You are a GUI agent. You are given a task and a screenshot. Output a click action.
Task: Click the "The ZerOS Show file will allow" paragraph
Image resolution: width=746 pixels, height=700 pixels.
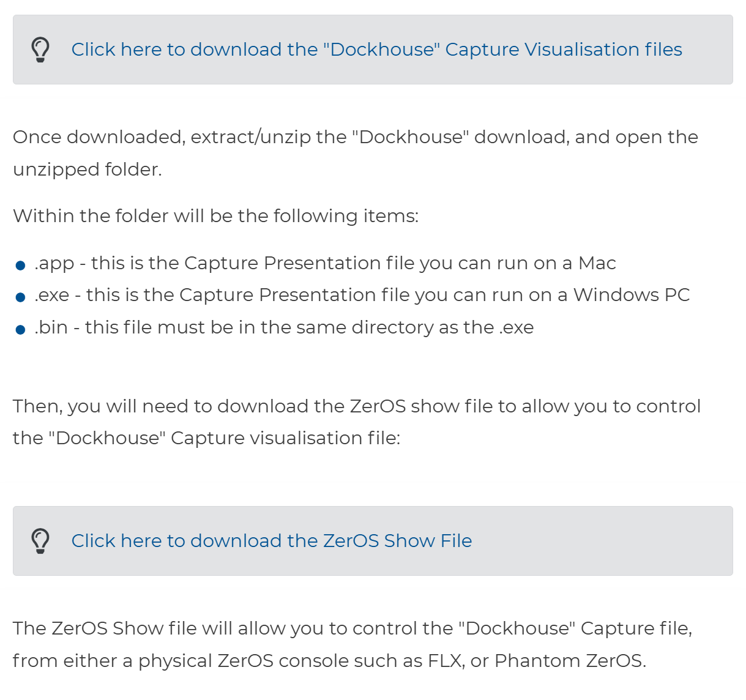tap(352, 644)
